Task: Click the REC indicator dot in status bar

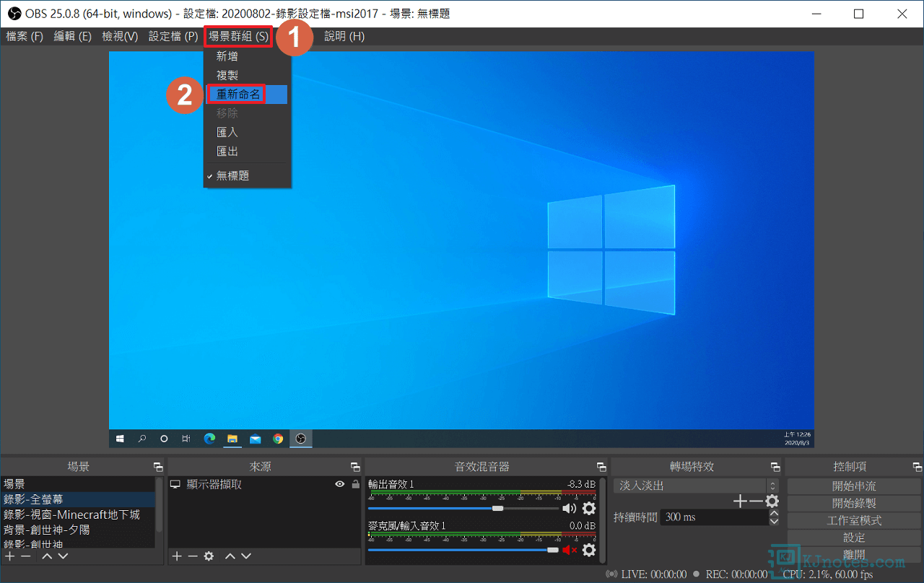Action: click(696, 574)
